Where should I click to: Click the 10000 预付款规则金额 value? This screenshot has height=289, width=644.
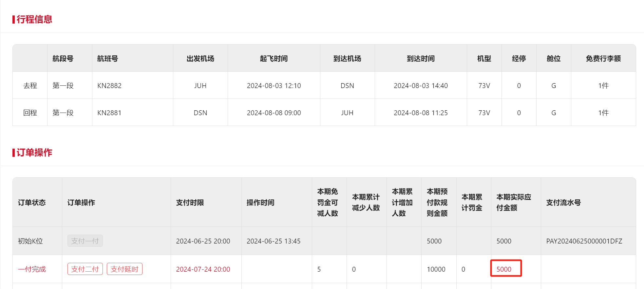pos(436,269)
